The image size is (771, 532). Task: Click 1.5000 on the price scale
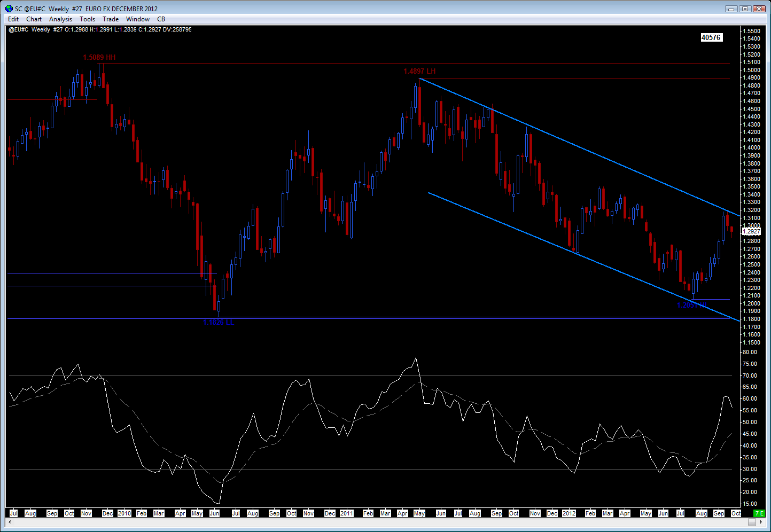[x=751, y=70]
